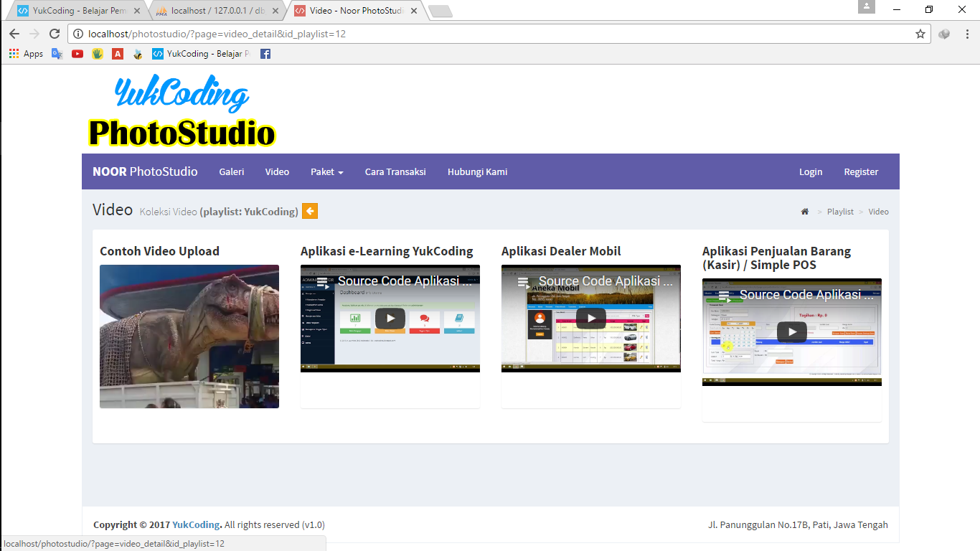Open the Paket dropdown in the navigation bar
This screenshot has width=980, height=551.
326,171
